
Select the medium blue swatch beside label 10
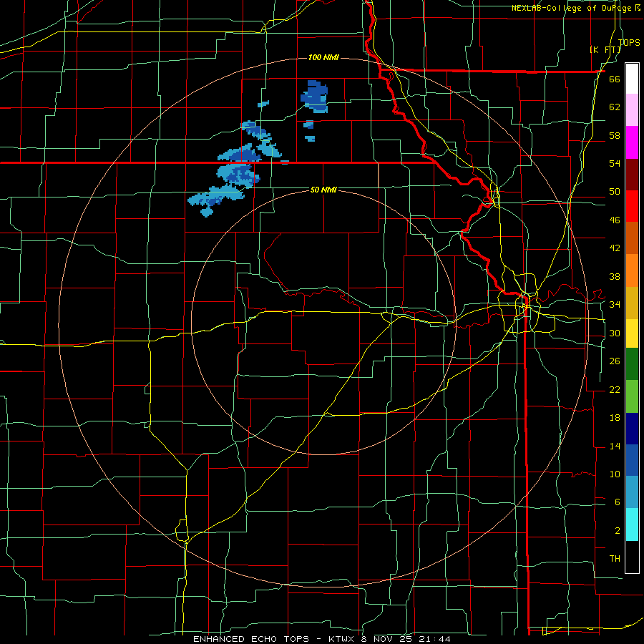(x=632, y=460)
